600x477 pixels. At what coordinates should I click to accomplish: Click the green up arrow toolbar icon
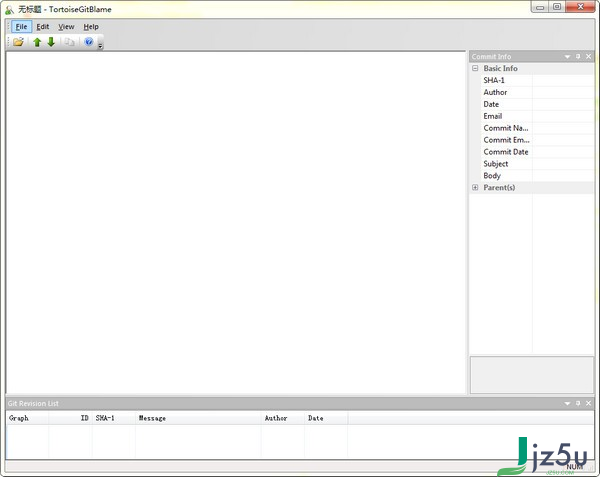tap(37, 42)
